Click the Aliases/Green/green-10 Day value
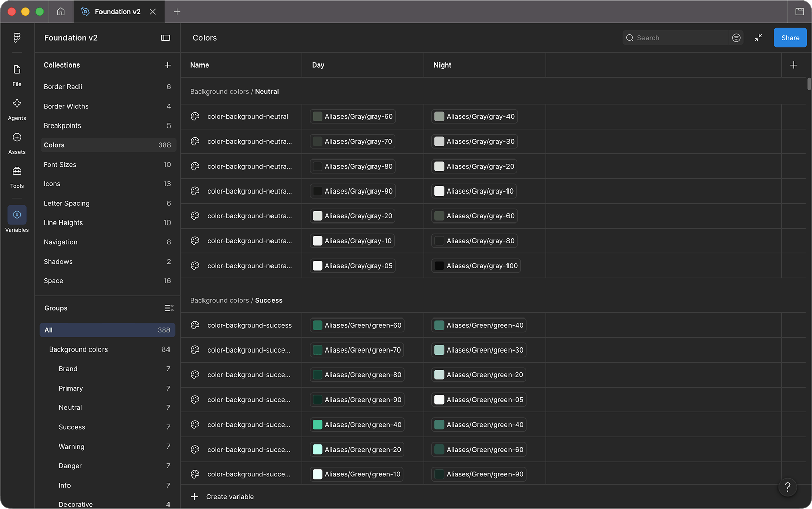This screenshot has width=812, height=509. [357, 474]
